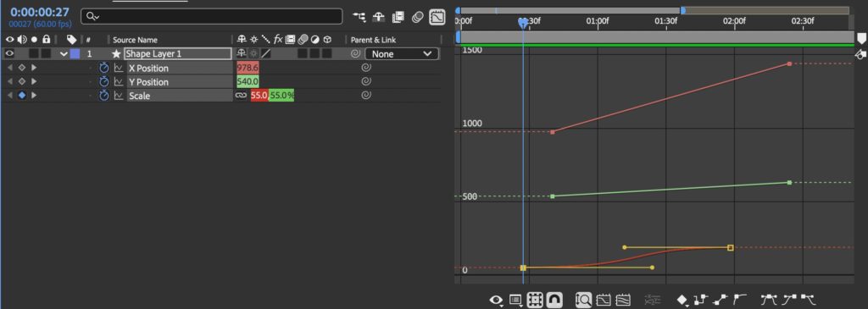Enable the 3D layer box on Shape Layer 1

pyautogui.click(x=326, y=53)
